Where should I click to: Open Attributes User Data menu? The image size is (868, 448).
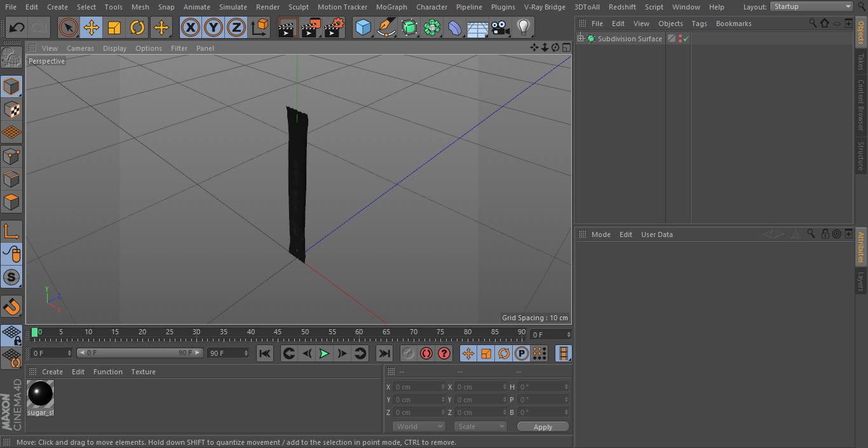tap(656, 234)
